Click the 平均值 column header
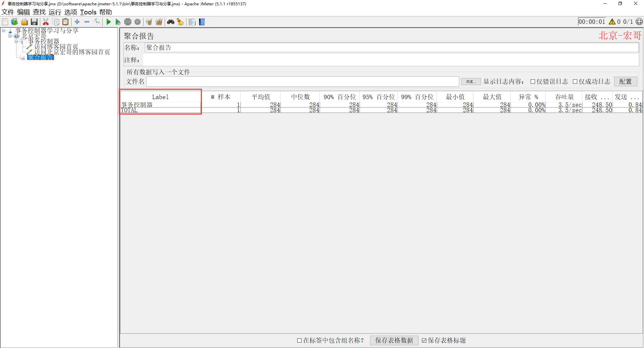 (261, 97)
